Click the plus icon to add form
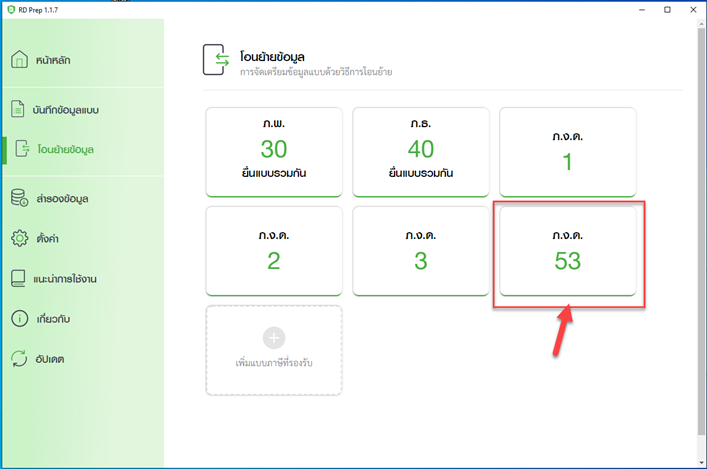Viewport: 707px width, 469px height. (273, 337)
